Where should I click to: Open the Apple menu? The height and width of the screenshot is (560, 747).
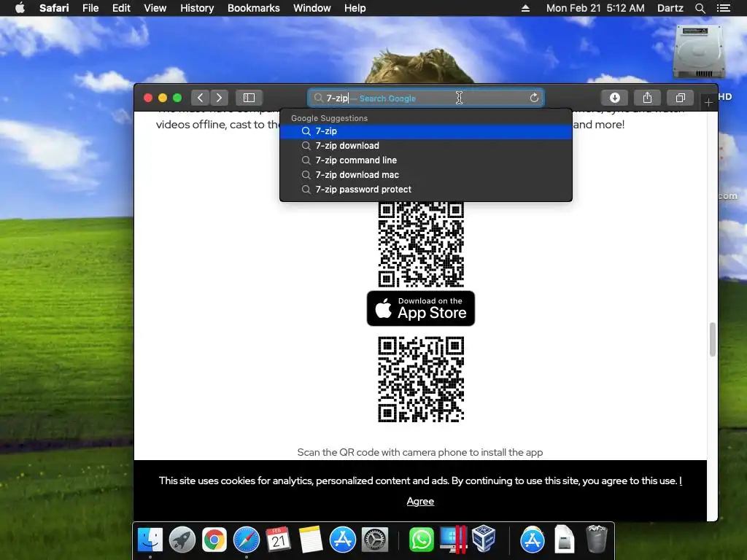[x=20, y=8]
